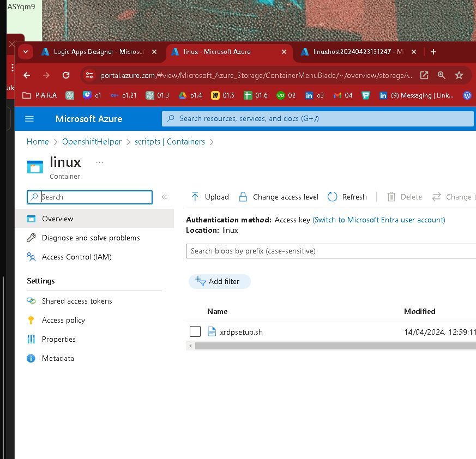Open the 01.6 bookmark
476x459 pixels.
click(256, 95)
